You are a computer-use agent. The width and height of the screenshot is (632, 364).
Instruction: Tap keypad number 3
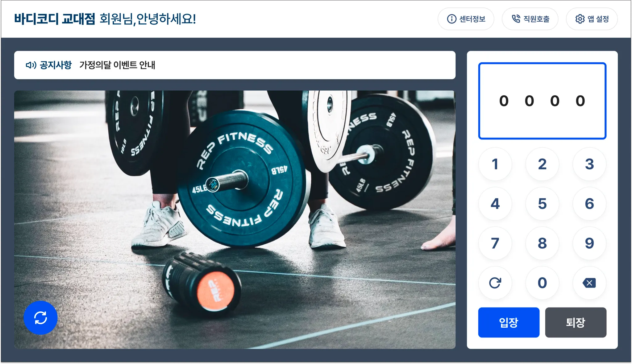[589, 164]
